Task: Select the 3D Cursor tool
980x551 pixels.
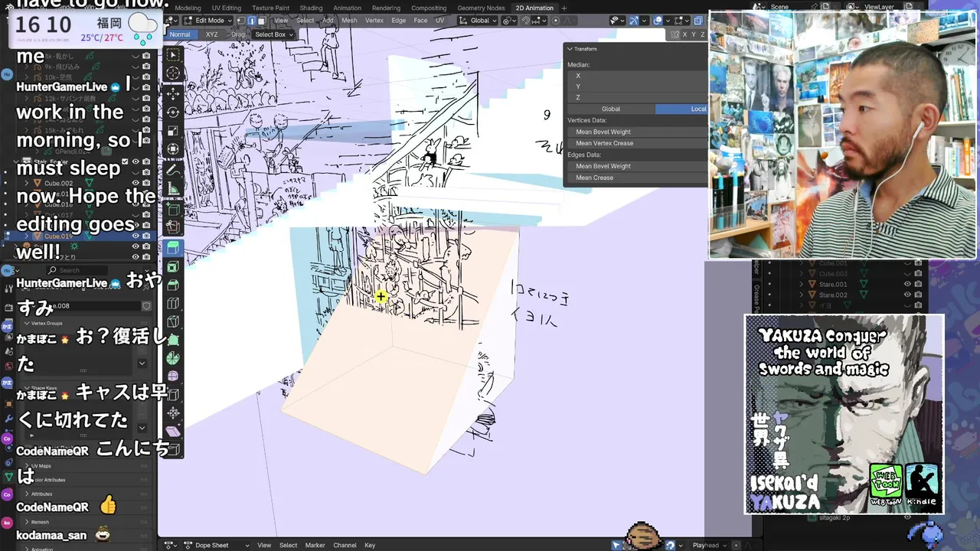Action: click(174, 73)
